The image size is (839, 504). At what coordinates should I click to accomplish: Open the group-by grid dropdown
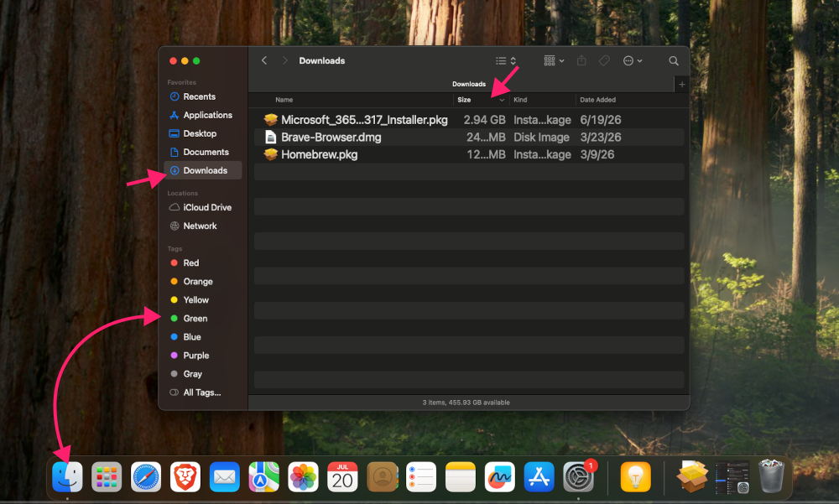554,60
